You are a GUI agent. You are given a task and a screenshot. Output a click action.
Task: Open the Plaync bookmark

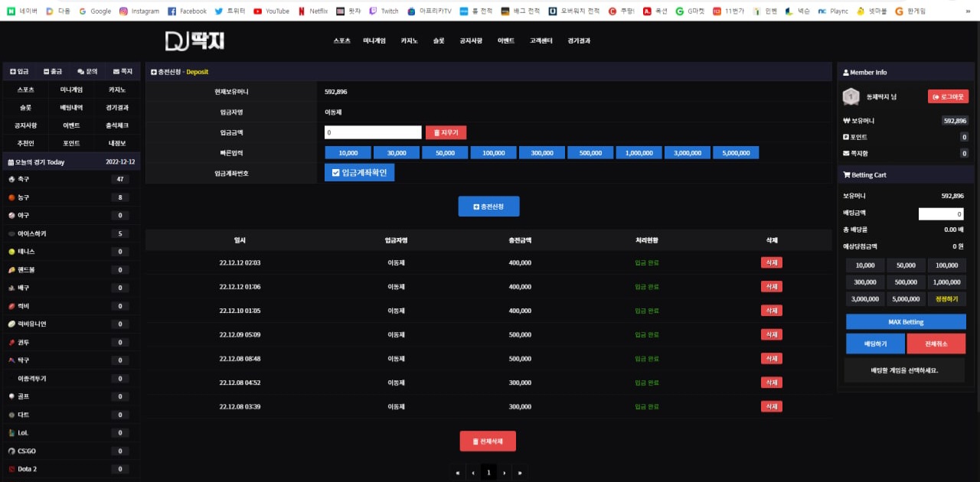833,11
